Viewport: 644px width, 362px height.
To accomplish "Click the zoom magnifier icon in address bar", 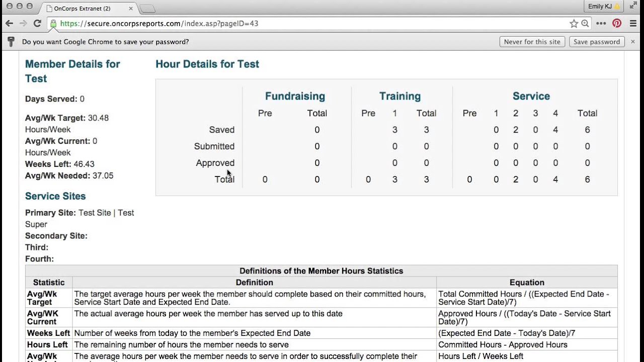I will (585, 24).
